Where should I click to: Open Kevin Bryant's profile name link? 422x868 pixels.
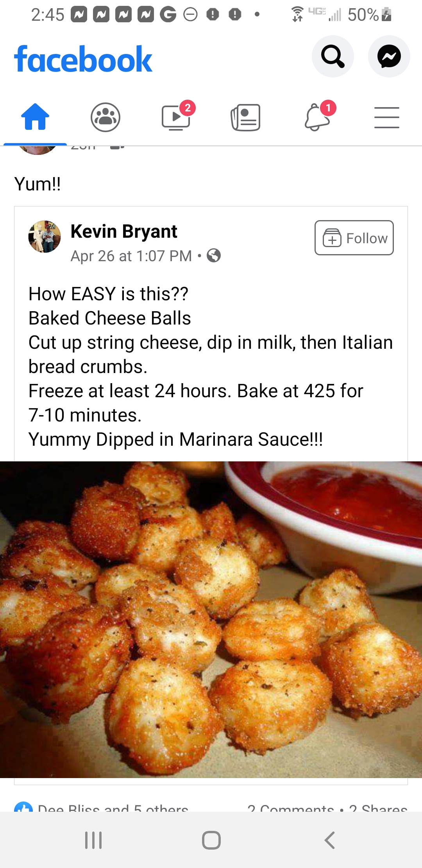(x=124, y=231)
